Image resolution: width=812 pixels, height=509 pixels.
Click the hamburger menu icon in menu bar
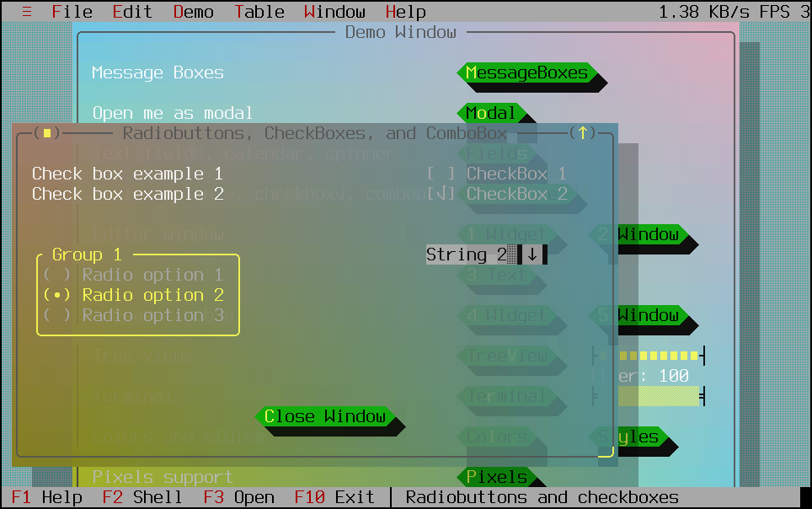(x=26, y=12)
